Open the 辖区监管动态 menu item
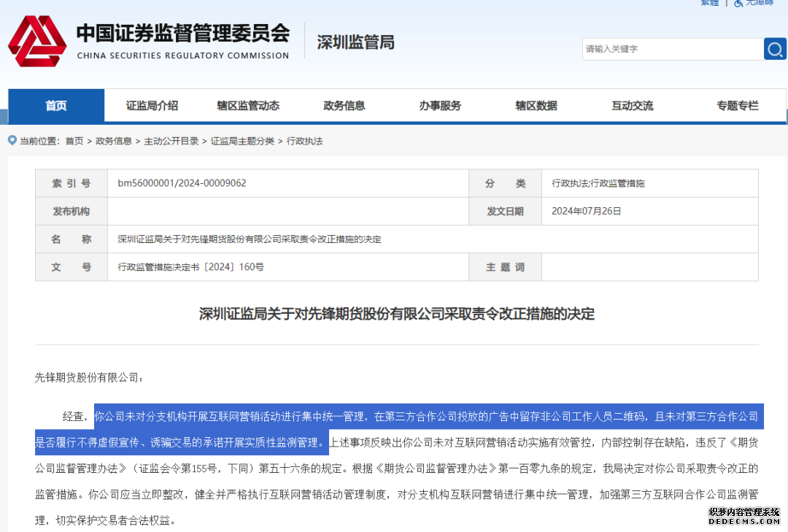The height and width of the screenshot is (532, 788). 248,106
